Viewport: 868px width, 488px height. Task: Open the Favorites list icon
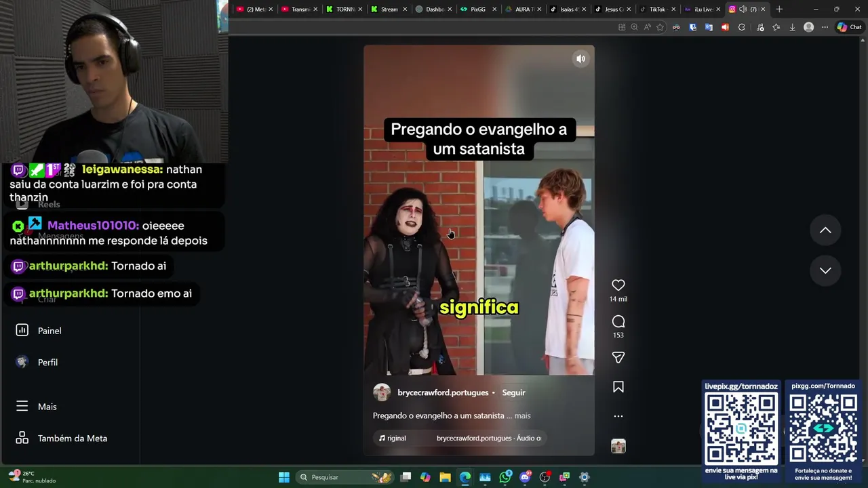click(x=776, y=27)
